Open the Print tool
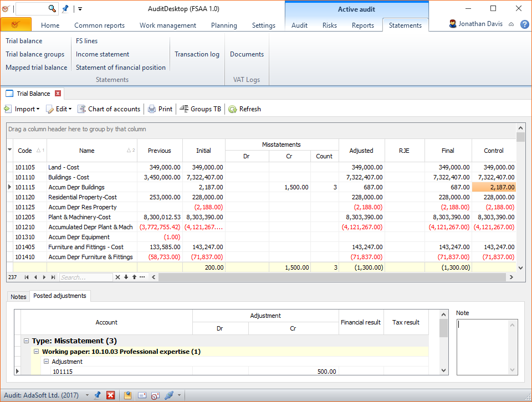Screen dimensions: 532x402 (x=160, y=109)
